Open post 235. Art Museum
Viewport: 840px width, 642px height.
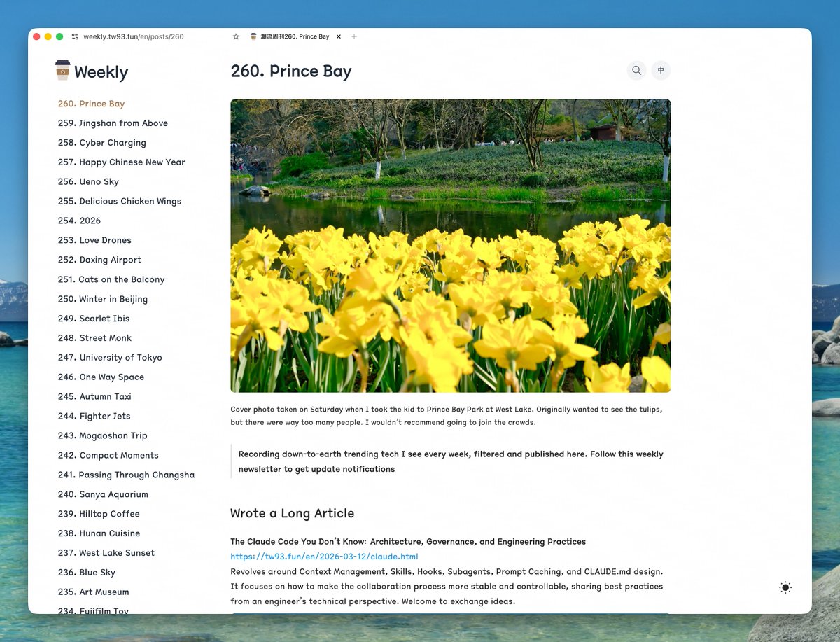click(x=93, y=592)
